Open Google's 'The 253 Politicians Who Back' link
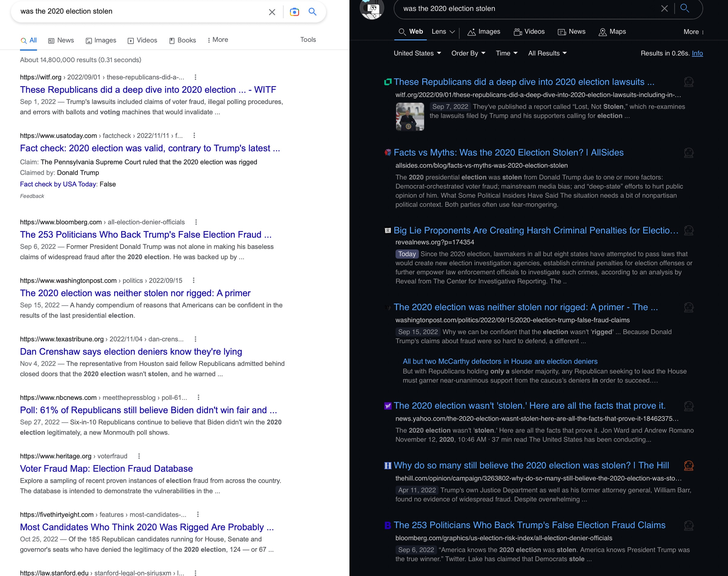 [x=146, y=235]
